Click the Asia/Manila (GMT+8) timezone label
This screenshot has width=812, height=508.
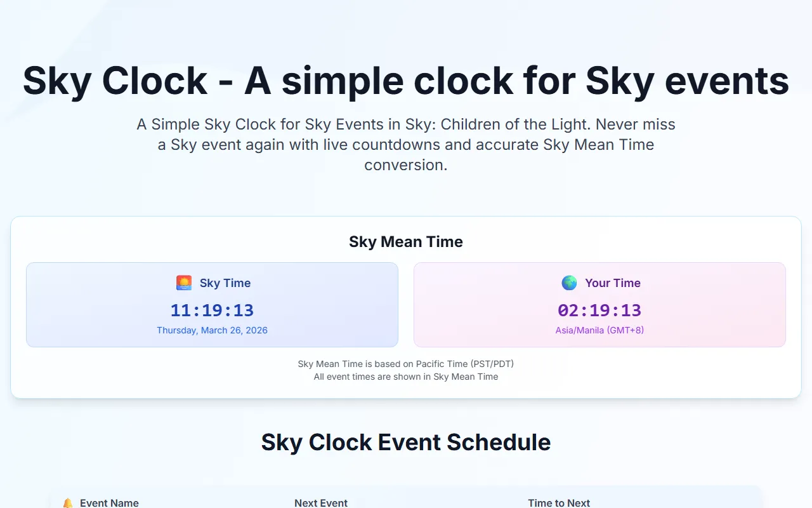pos(599,330)
